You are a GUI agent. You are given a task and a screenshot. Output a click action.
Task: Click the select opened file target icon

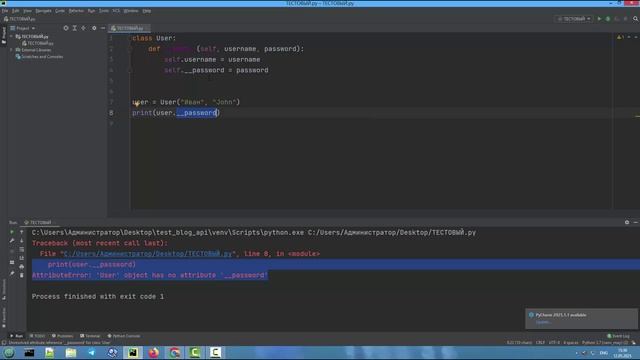[x=66, y=28]
